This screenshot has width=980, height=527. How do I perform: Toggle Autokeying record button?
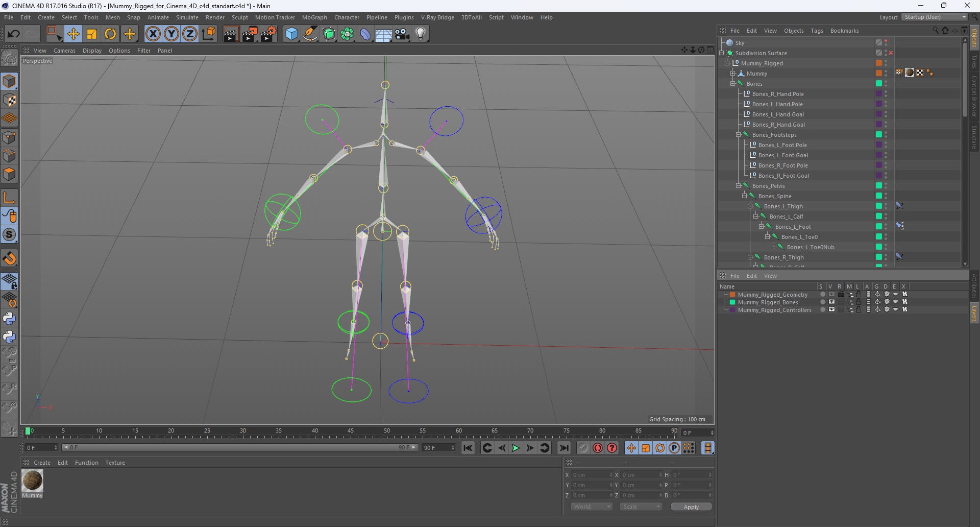(598, 448)
